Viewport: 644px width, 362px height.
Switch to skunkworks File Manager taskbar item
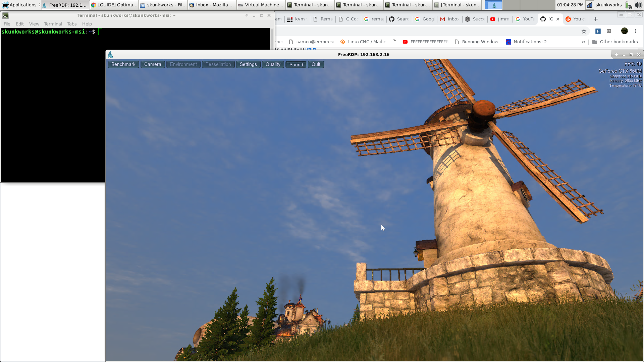tap(163, 5)
